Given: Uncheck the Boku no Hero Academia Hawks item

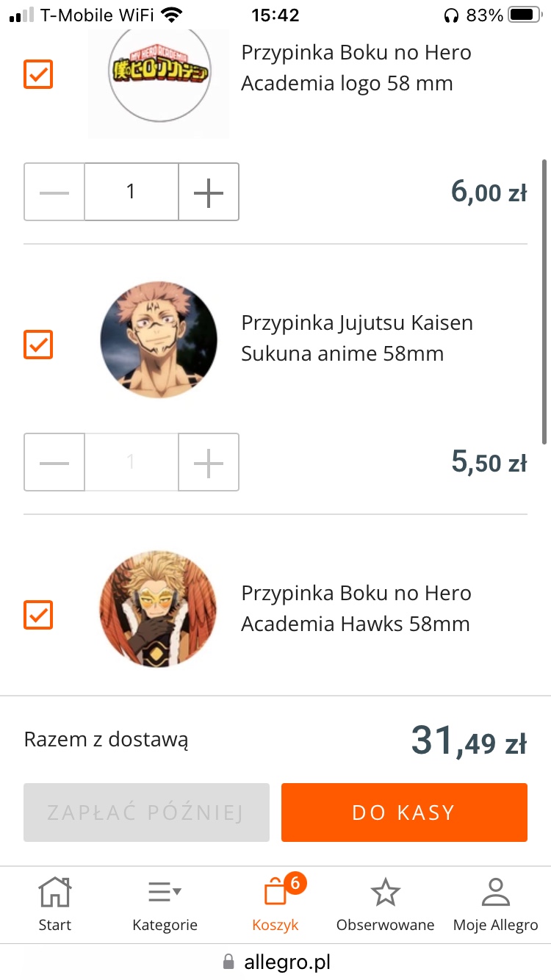Looking at the screenshot, I should click(38, 615).
